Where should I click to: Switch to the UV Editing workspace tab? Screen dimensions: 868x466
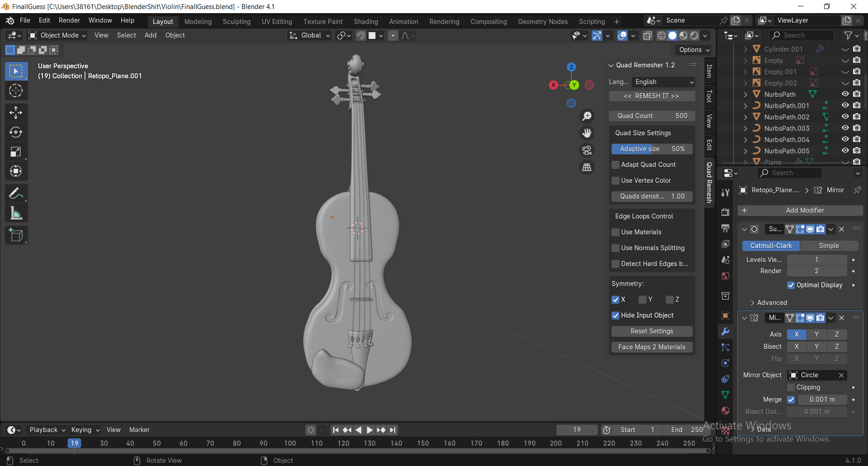coord(277,21)
